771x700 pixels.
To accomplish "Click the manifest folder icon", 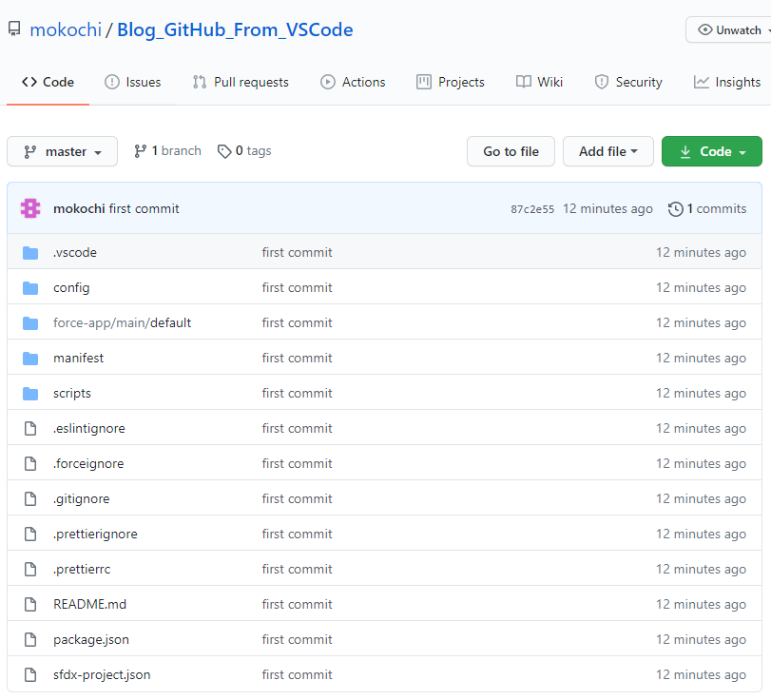I will (x=30, y=359).
